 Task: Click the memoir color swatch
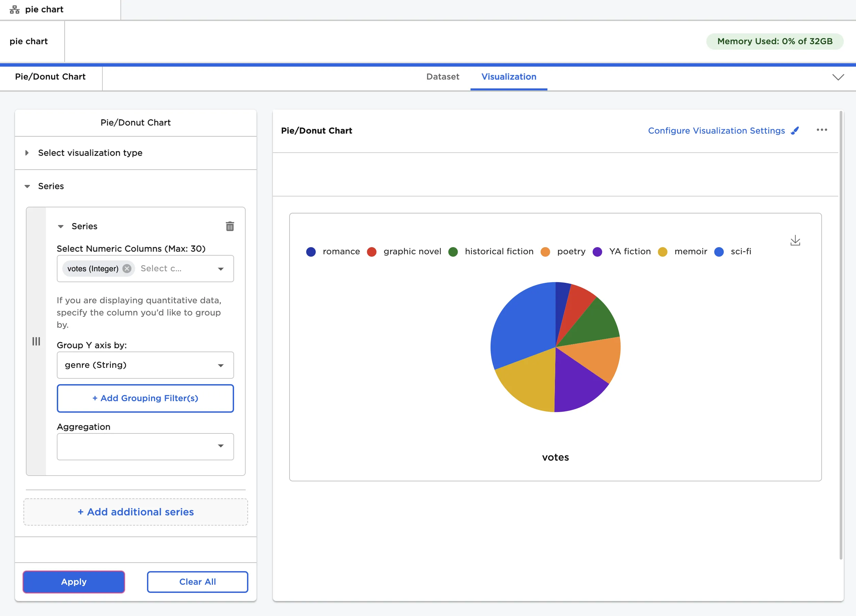(x=662, y=252)
